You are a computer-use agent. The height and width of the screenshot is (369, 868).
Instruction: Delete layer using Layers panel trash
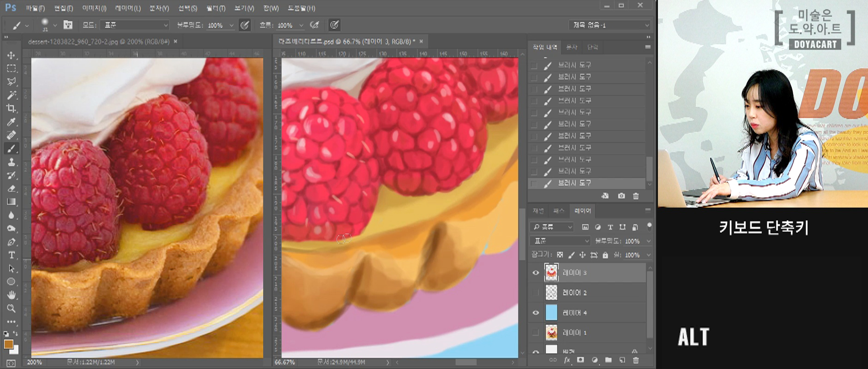636,360
